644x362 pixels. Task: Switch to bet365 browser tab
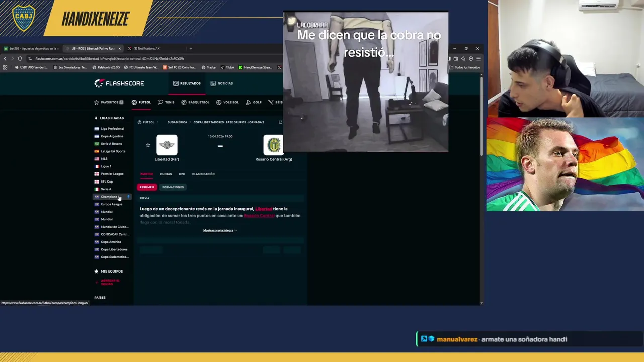point(31,49)
